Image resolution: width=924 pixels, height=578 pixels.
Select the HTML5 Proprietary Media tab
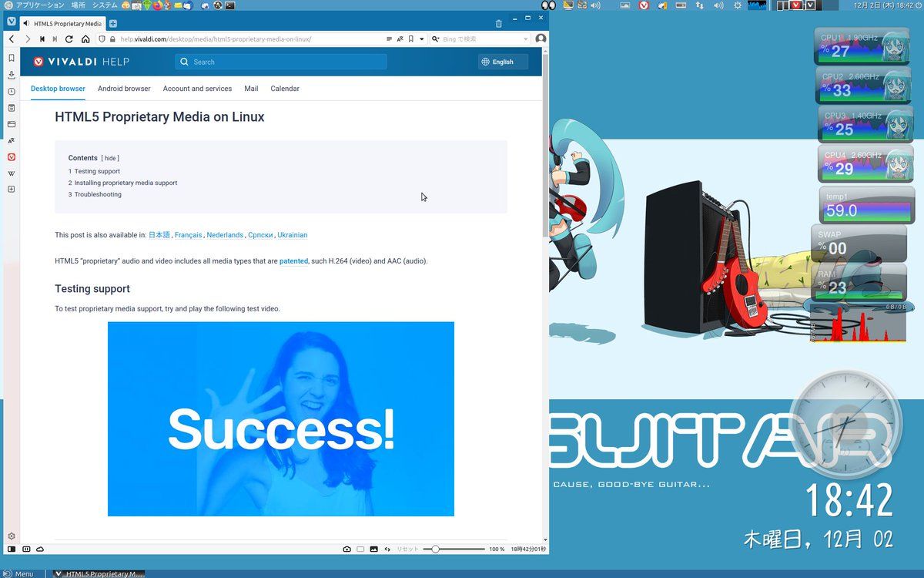(63, 24)
